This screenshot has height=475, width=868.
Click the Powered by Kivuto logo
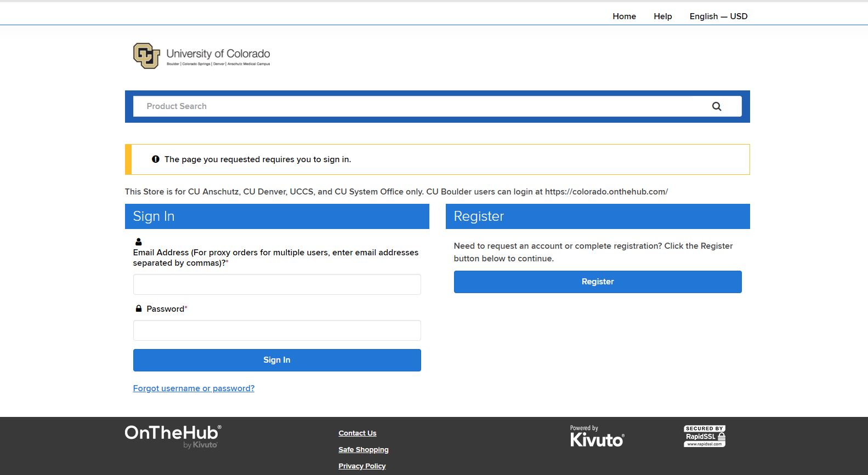tap(597, 437)
